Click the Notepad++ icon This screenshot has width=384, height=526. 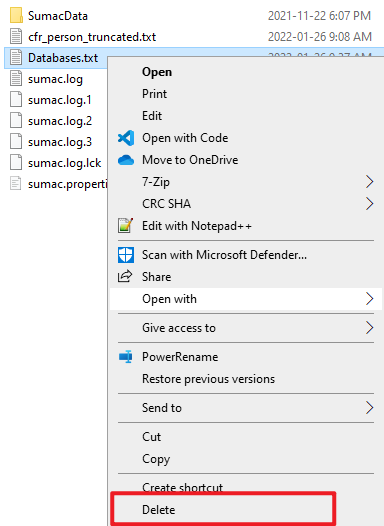(x=125, y=225)
